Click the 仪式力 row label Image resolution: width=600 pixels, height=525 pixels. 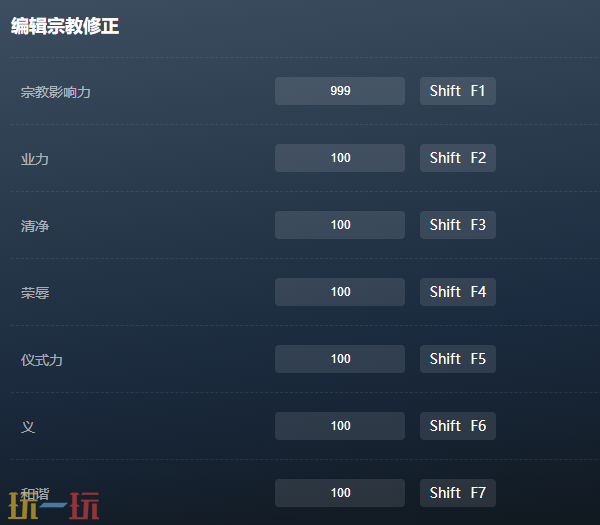42,360
